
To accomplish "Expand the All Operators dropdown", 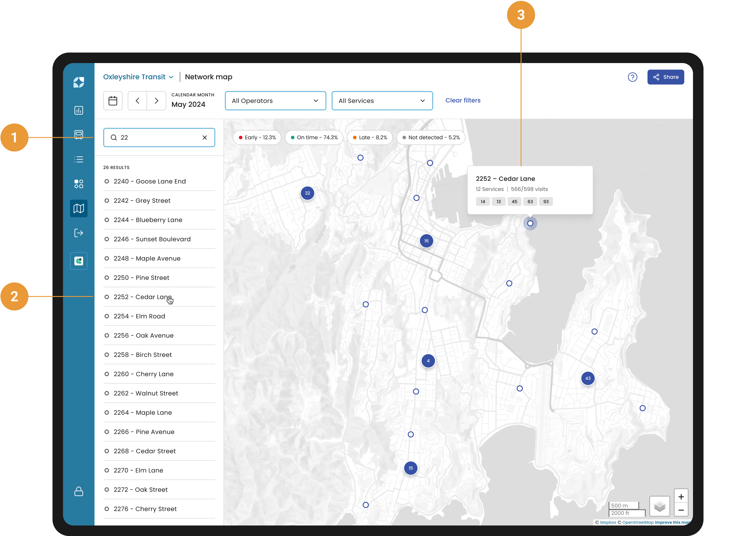I will click(x=275, y=101).
